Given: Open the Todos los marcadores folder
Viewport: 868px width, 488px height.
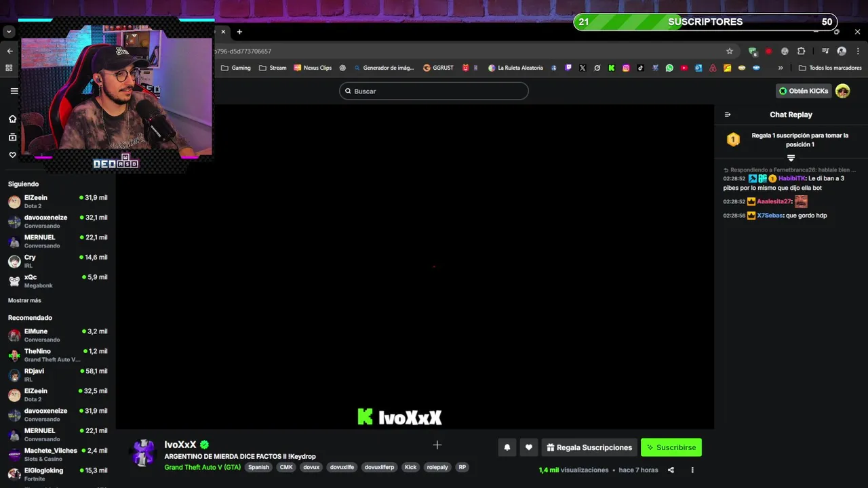Looking at the screenshot, I should click(x=830, y=68).
